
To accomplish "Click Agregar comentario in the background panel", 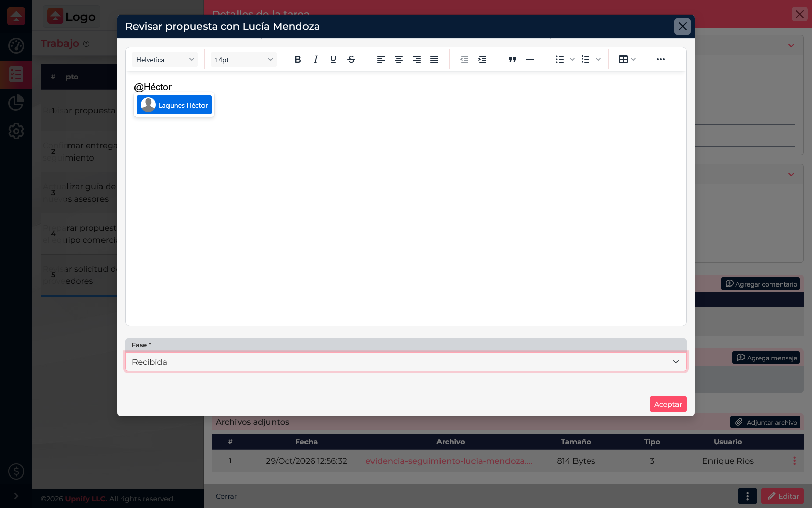I will 760,284.
